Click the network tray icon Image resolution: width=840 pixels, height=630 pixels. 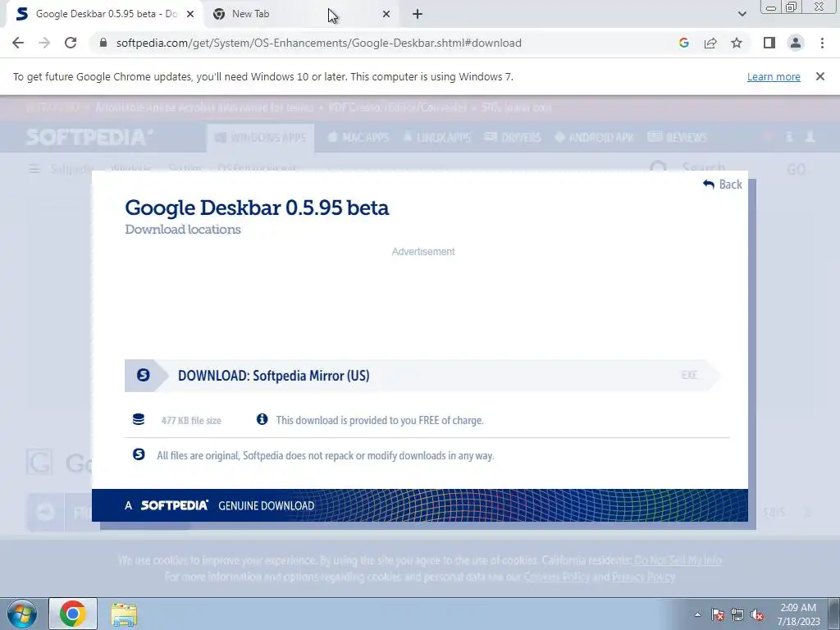click(737, 614)
